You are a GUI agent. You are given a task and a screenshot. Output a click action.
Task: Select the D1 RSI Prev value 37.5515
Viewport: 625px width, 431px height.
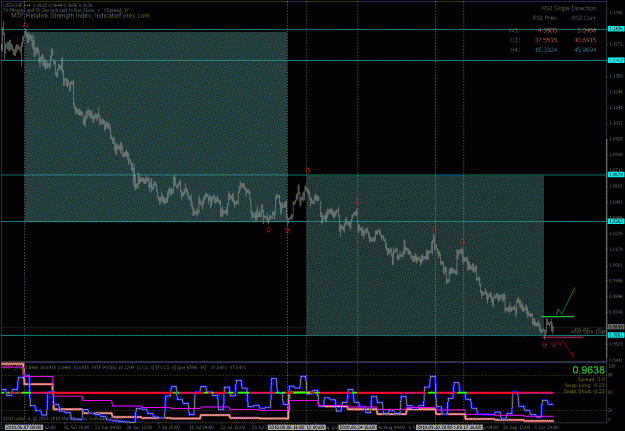[x=546, y=40]
